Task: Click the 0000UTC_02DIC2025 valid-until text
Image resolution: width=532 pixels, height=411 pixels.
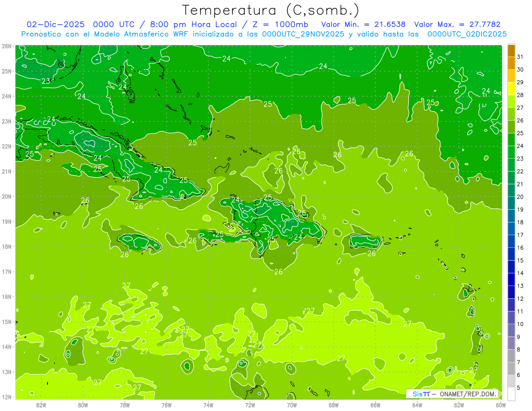Action: [467, 34]
